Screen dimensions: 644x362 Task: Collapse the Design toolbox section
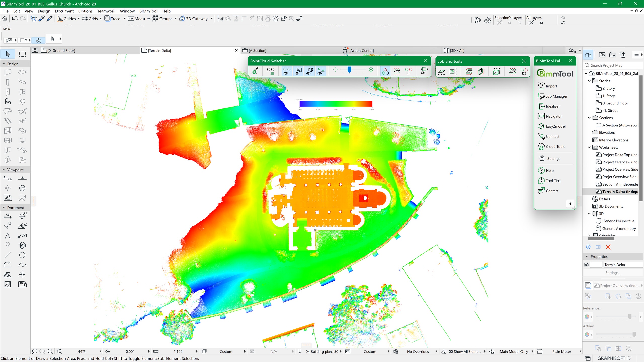tap(4, 64)
